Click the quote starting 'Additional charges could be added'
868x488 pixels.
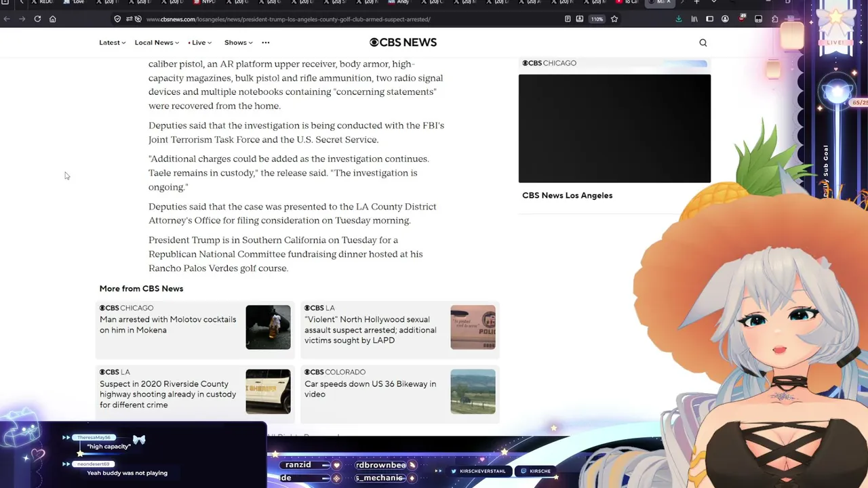[x=289, y=173]
